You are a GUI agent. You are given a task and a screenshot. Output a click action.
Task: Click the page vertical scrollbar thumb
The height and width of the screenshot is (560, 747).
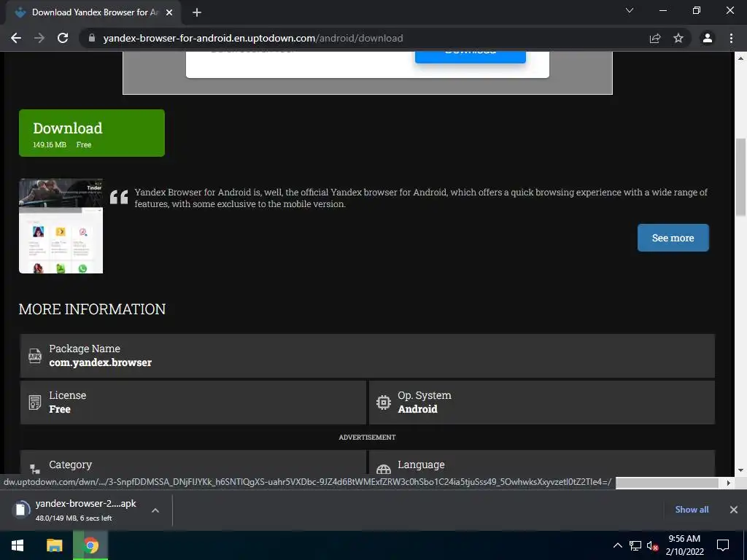pos(741,177)
